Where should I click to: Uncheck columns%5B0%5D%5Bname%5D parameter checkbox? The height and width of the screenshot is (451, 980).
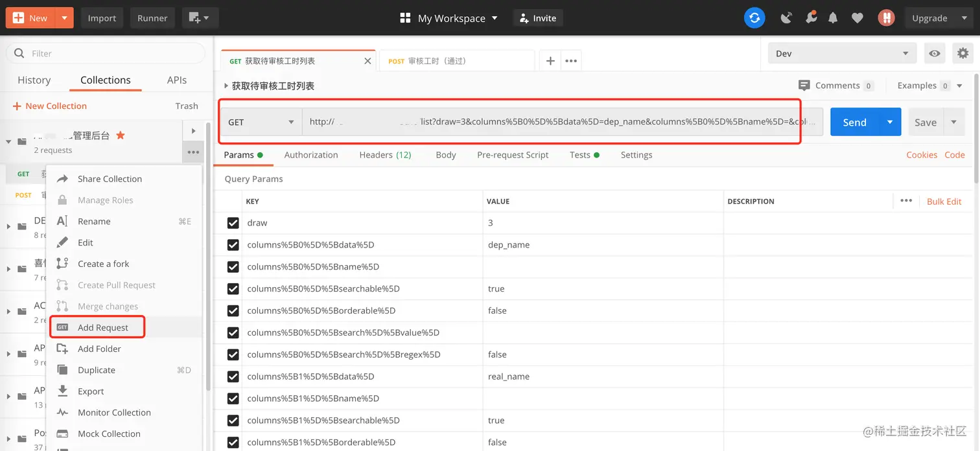[233, 267]
